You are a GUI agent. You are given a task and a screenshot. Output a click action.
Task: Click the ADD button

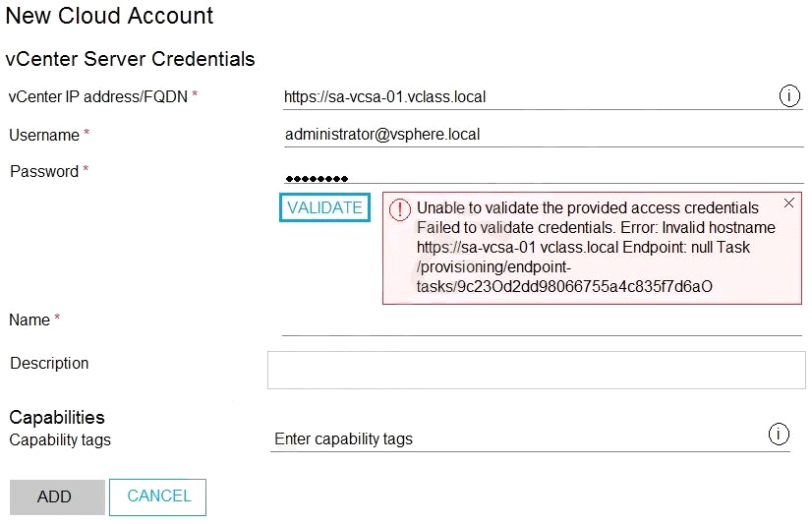[57, 497]
